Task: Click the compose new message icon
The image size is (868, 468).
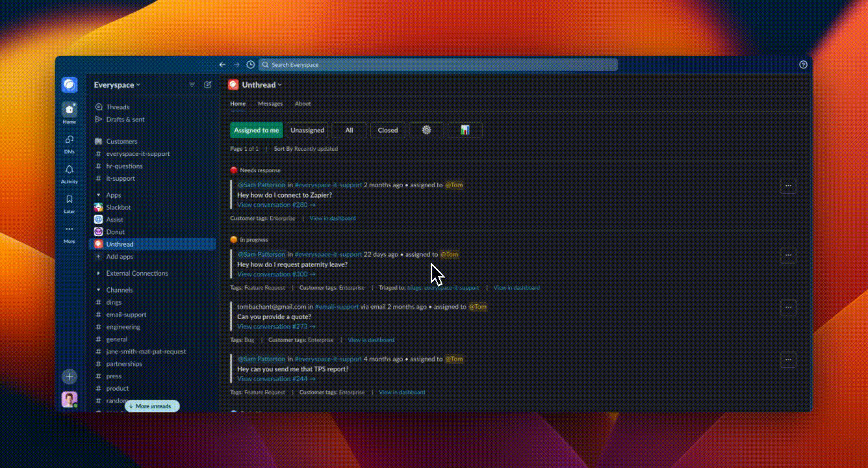Action: tap(208, 84)
